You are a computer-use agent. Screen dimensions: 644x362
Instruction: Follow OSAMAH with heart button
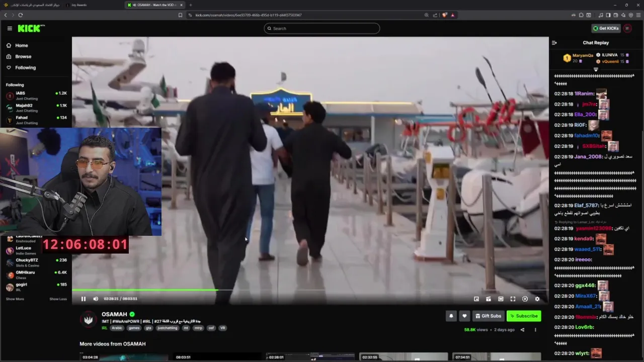coord(464,316)
